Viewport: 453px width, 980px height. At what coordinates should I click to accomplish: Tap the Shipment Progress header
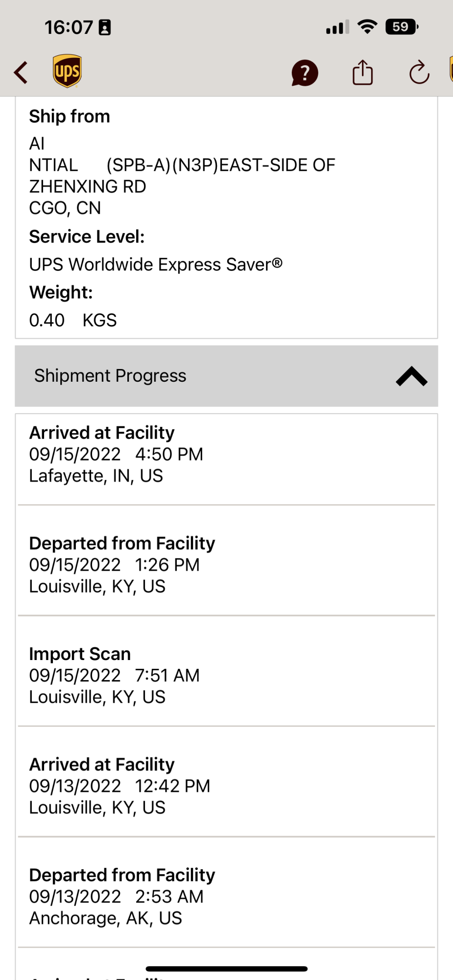(x=226, y=376)
